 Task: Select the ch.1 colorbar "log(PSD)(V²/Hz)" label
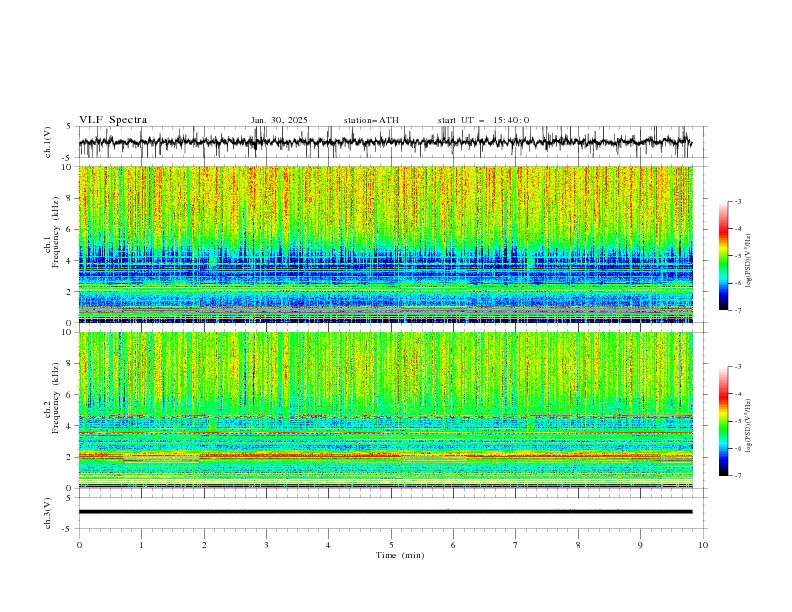click(x=748, y=261)
